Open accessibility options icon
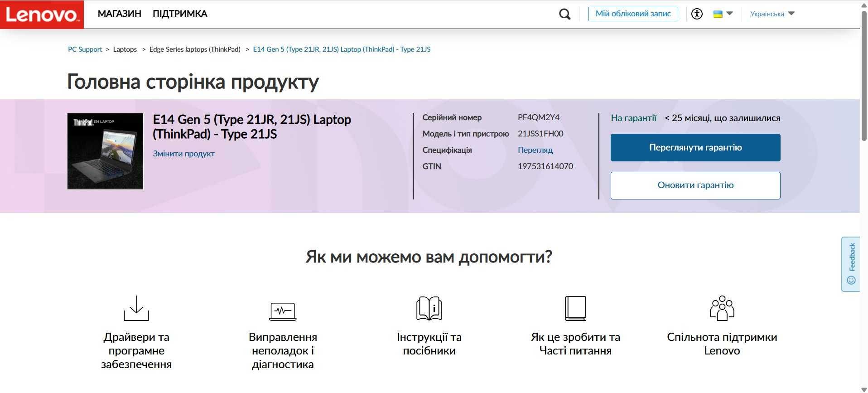This screenshot has width=868, height=393. (697, 14)
